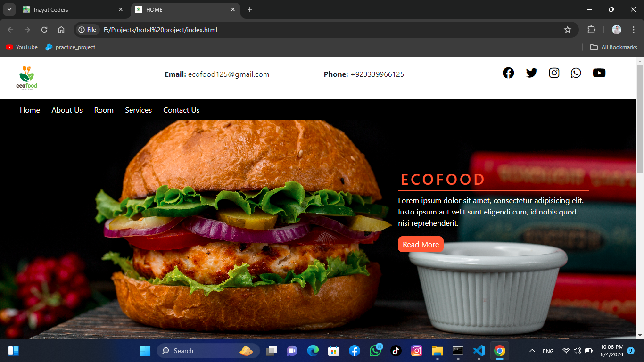Open Chrome's three-dot menu
644x362 pixels.
coord(634,30)
